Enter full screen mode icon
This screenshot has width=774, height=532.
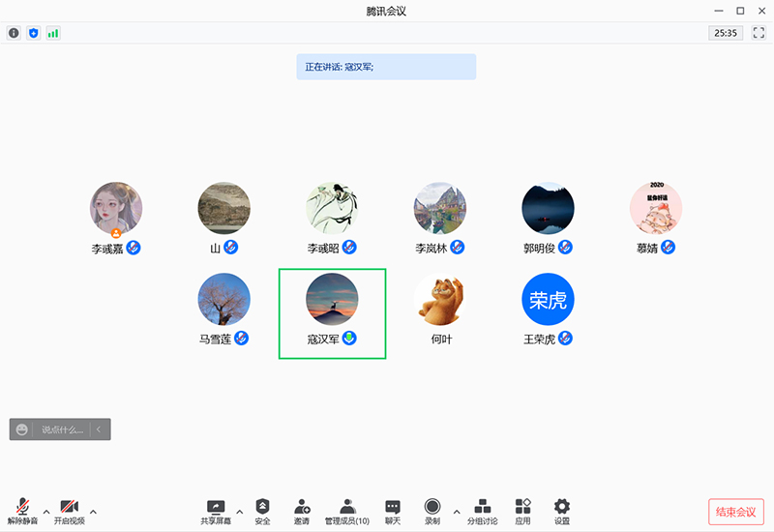click(759, 33)
